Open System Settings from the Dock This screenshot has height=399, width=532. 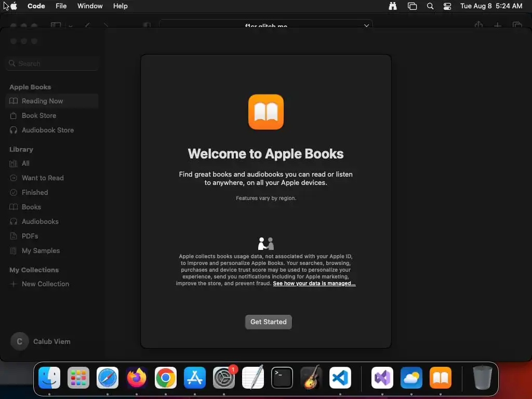pos(224,378)
